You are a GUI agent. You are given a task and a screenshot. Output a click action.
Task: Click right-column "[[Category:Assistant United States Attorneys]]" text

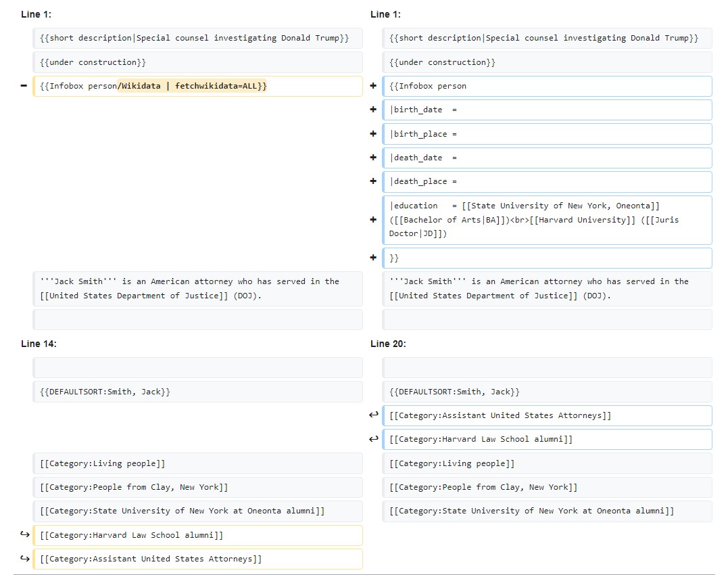pyautogui.click(x=500, y=415)
